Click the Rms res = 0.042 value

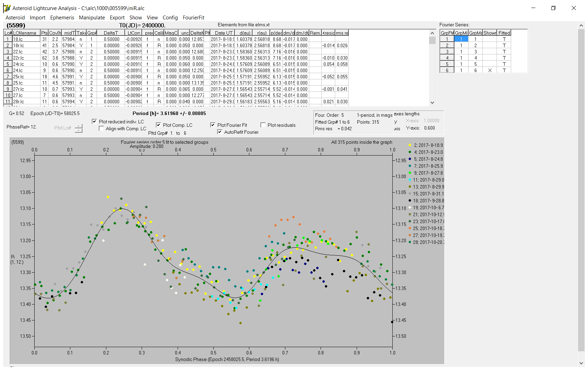click(333, 129)
